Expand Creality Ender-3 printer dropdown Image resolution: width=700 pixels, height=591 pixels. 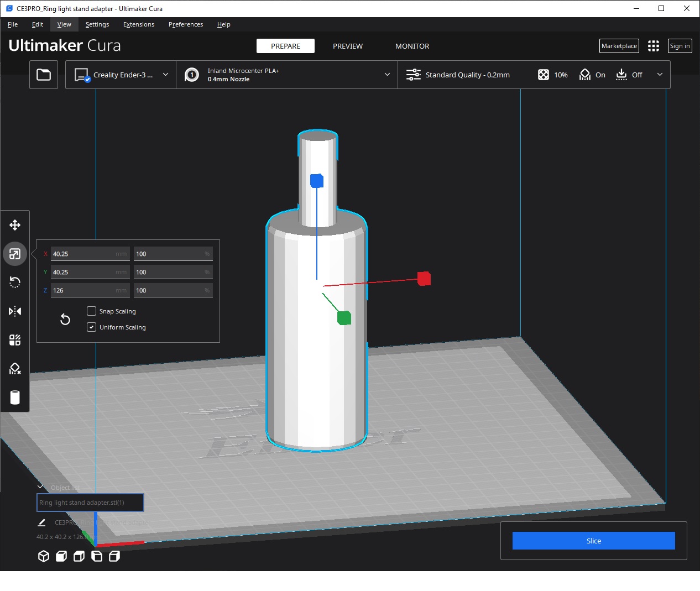165,75
